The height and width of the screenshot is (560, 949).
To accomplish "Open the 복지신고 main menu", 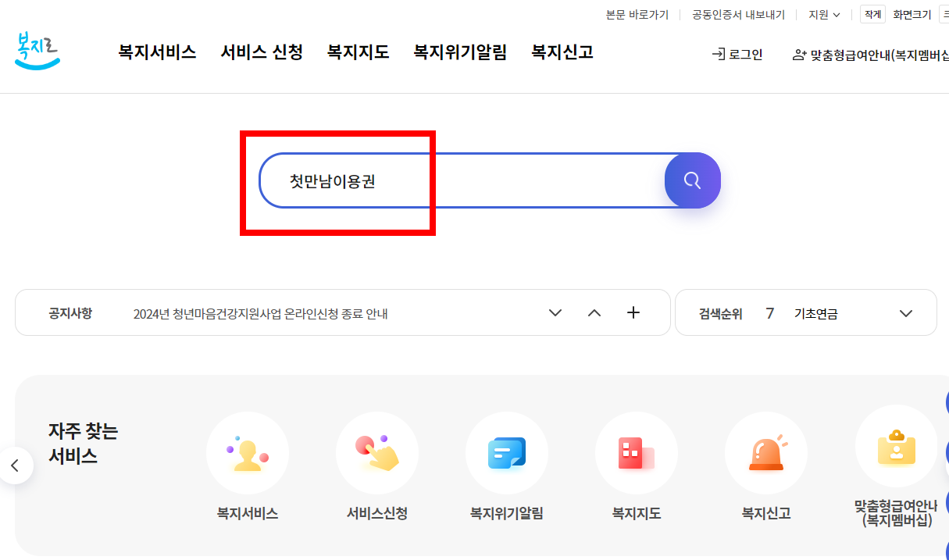I will pos(562,52).
